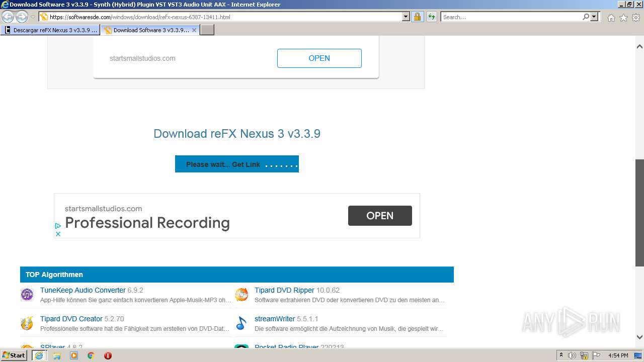This screenshot has width=644, height=362.
Task: Click TuneKeep description text App-Hilfe können Sie
Action: [136, 300]
